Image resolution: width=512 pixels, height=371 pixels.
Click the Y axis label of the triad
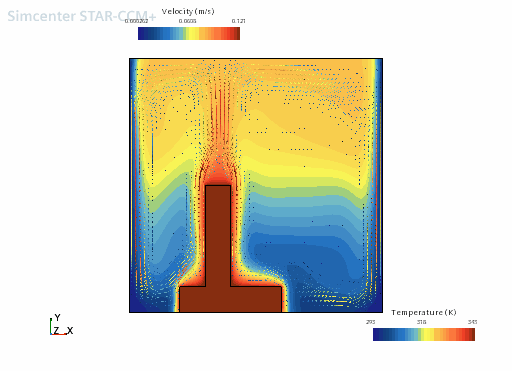click(58, 317)
